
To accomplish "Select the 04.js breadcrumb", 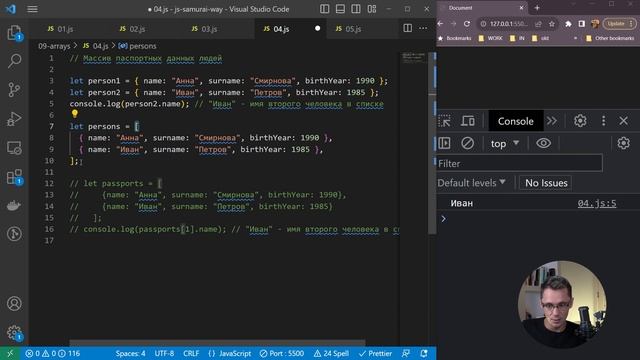I will [x=96, y=46].
